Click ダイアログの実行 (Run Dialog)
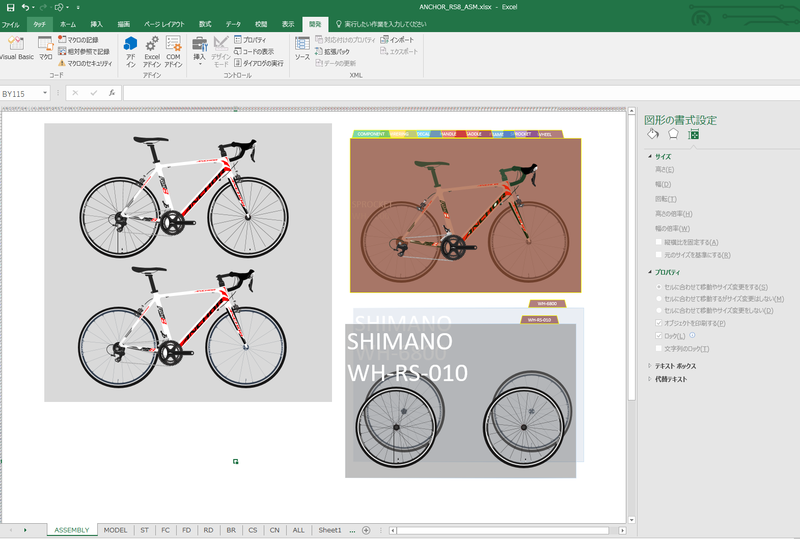800x539 pixels. (259, 63)
